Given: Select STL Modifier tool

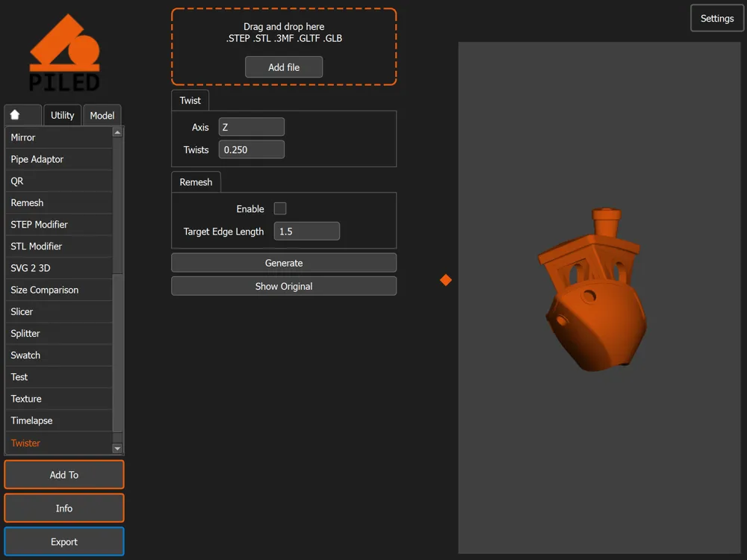Looking at the screenshot, I should pyautogui.click(x=58, y=246).
